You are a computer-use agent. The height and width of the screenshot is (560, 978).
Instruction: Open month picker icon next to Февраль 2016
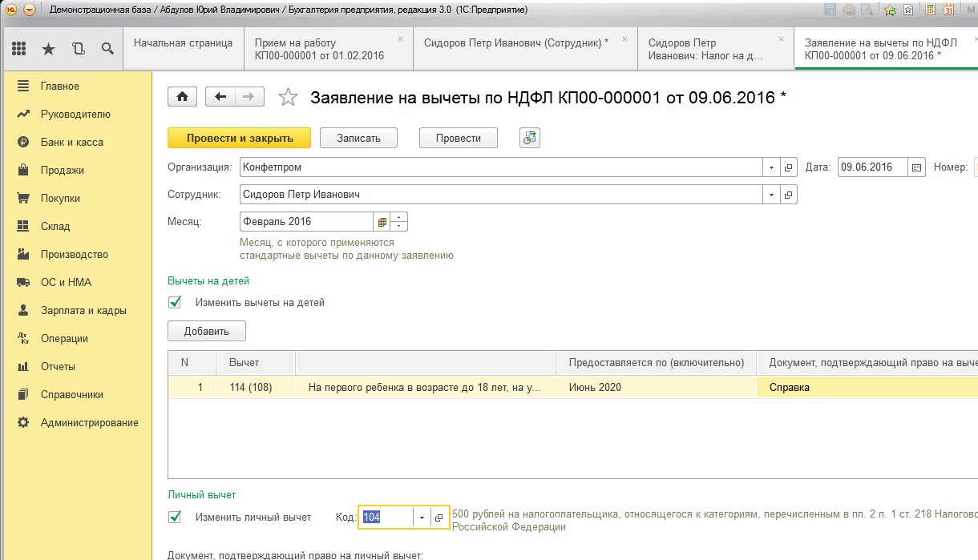coord(382,222)
